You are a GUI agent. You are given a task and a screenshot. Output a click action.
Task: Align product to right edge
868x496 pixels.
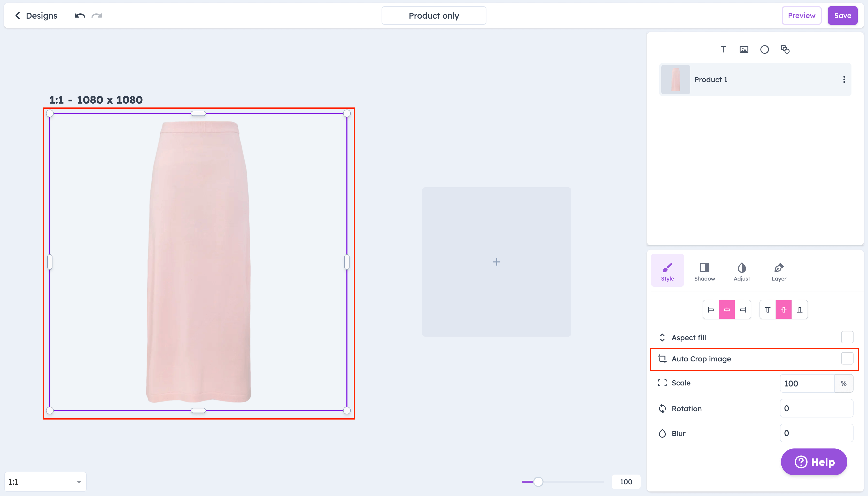click(x=743, y=310)
